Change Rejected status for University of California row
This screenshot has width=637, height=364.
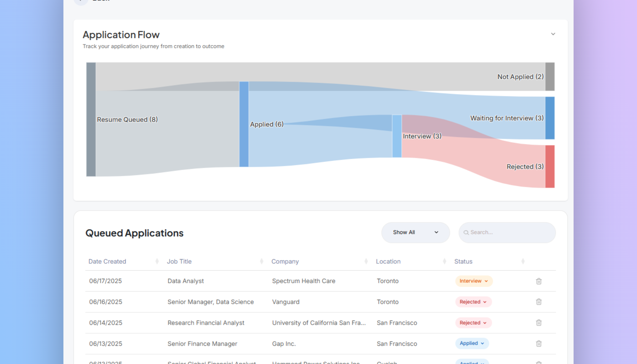[x=473, y=323]
